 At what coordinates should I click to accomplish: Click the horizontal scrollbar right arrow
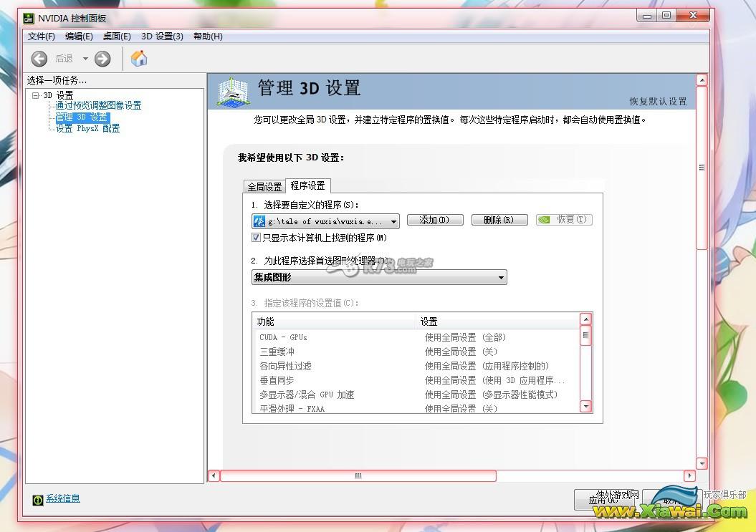[690, 475]
